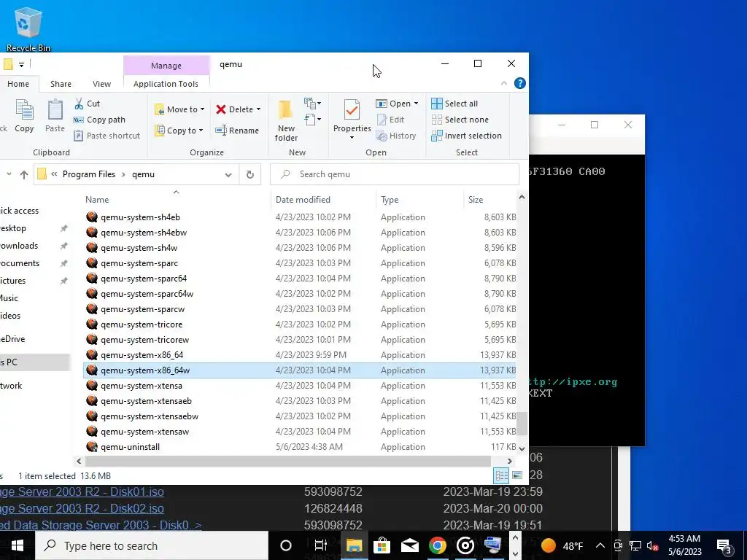Sort by Type column header
This screenshot has width=747, height=560.
(x=419, y=200)
